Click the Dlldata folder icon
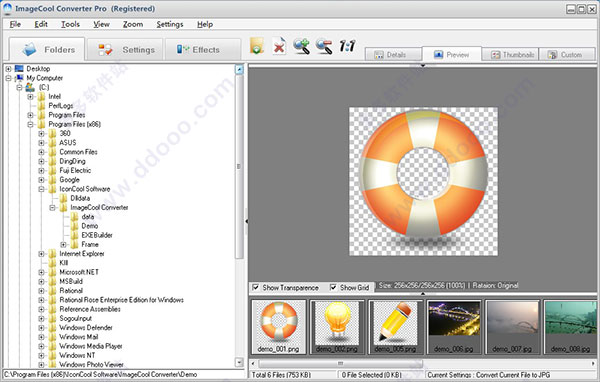Image resolution: width=600 pixels, height=382 pixels. coord(64,198)
